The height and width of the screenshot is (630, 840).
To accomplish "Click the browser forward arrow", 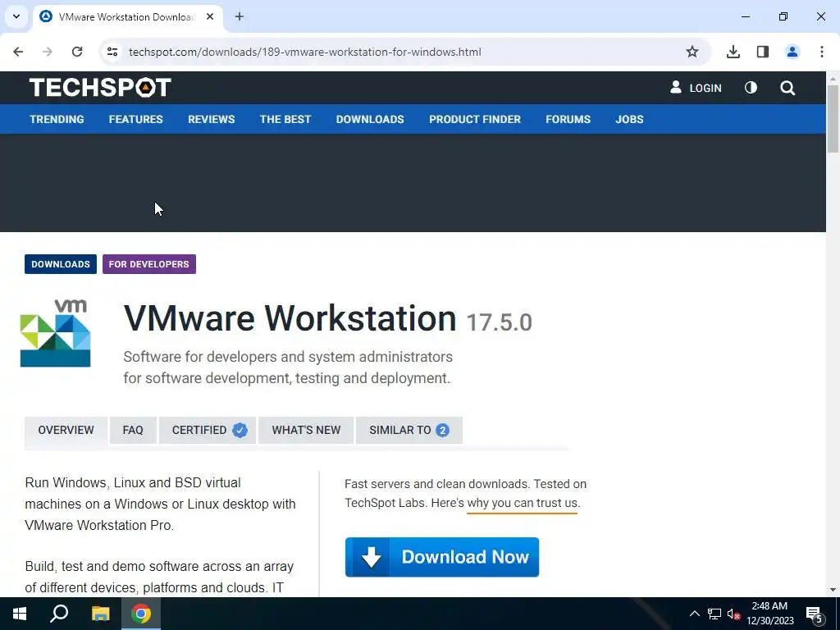I will click(x=48, y=52).
